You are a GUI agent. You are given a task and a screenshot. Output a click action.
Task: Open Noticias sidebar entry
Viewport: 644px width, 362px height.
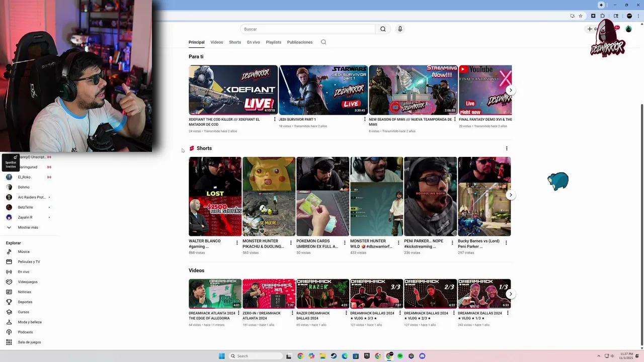click(25, 292)
